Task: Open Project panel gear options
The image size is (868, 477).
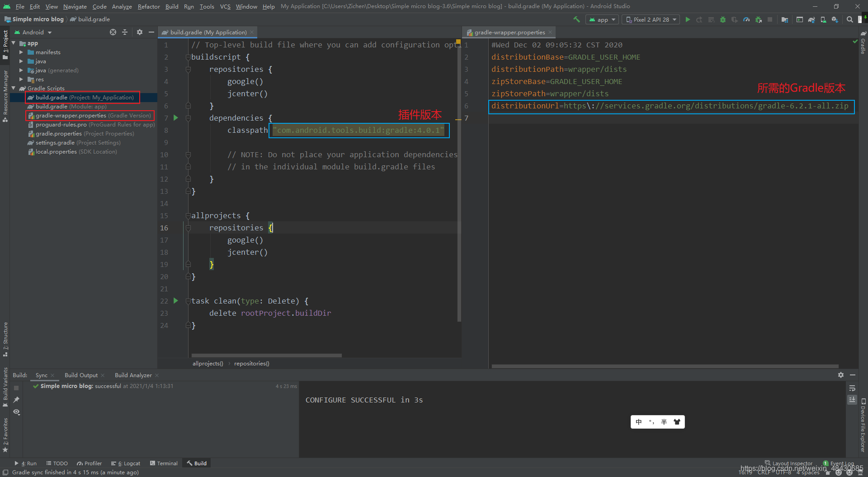Action: [x=140, y=32]
